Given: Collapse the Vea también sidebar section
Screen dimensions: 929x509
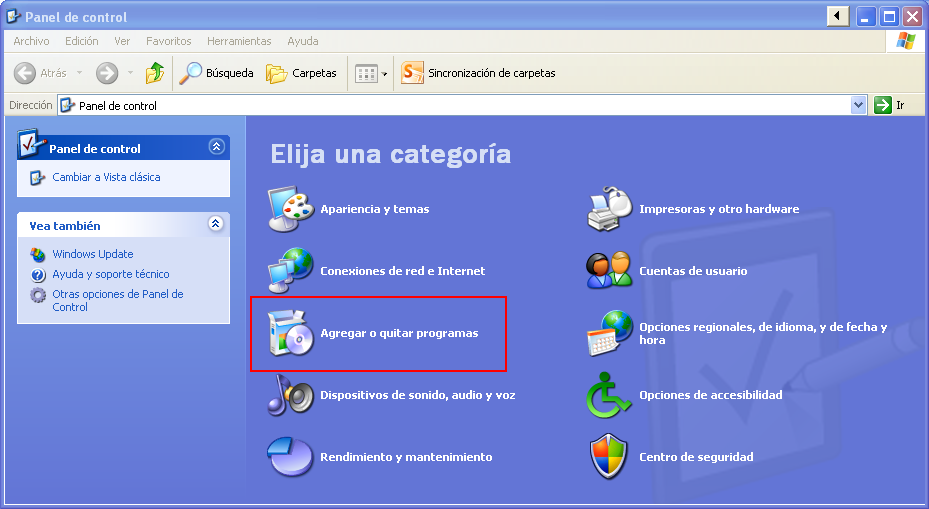Looking at the screenshot, I should pyautogui.click(x=216, y=225).
